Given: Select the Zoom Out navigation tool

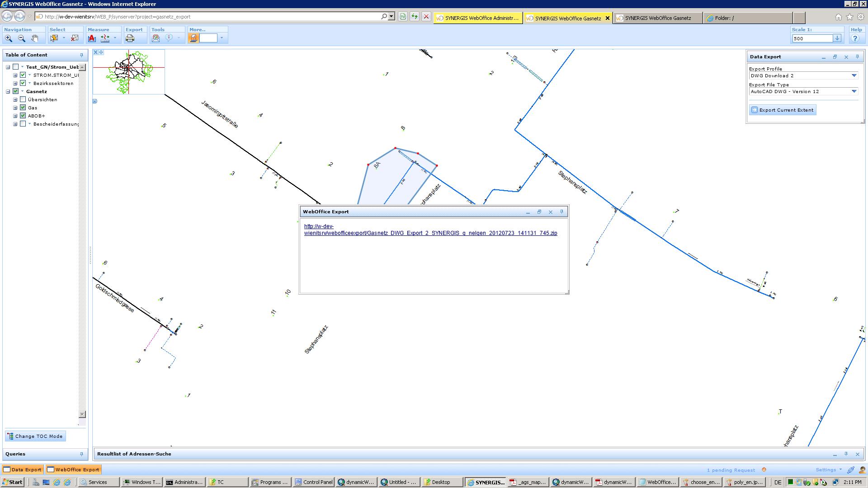Looking at the screenshot, I should [x=22, y=38].
